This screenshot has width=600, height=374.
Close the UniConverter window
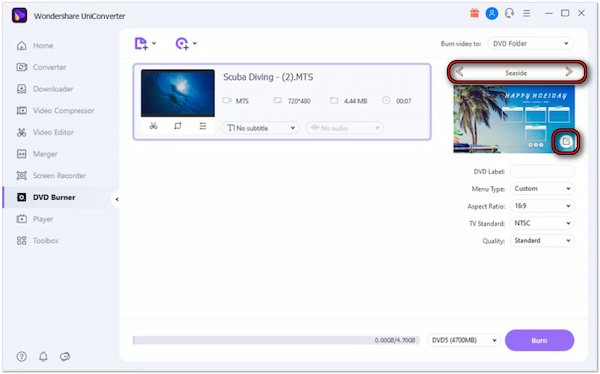(581, 13)
